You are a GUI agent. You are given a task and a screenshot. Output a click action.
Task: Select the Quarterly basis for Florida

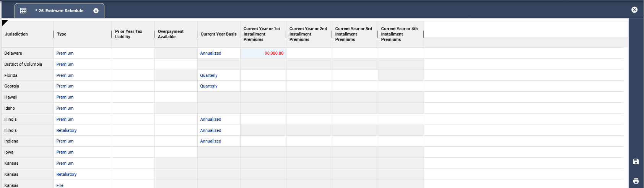pyautogui.click(x=209, y=75)
